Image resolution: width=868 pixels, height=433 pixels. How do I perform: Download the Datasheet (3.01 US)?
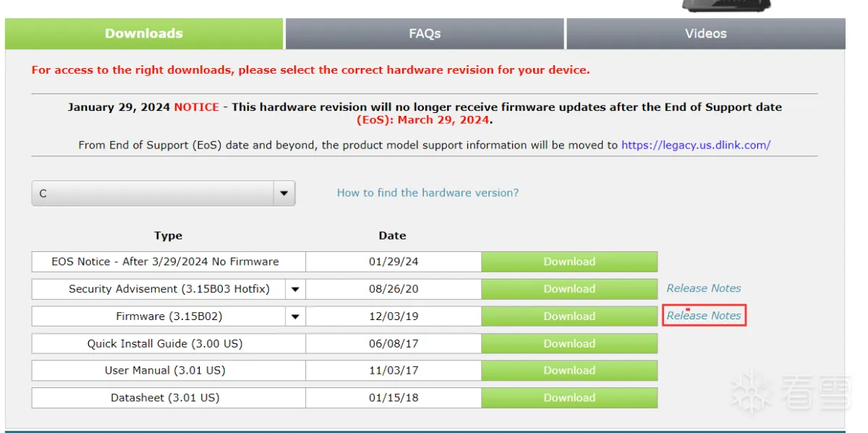pos(569,398)
